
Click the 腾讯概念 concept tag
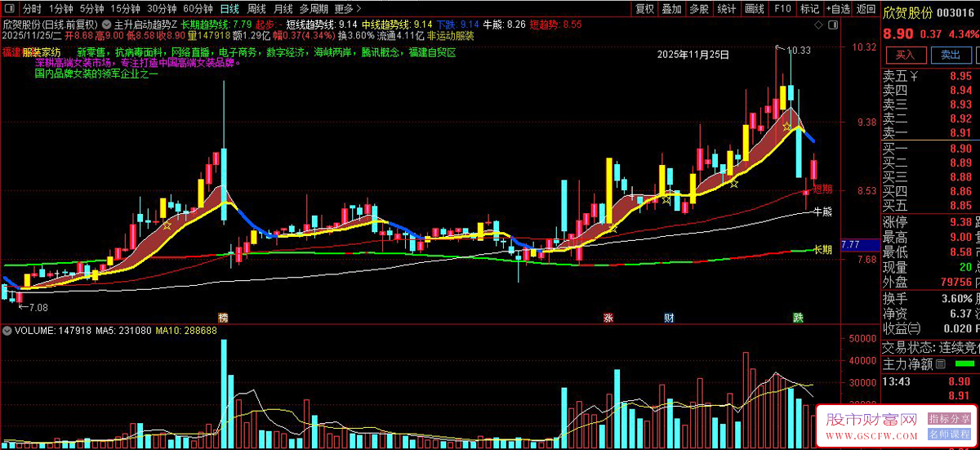pyautogui.click(x=380, y=52)
